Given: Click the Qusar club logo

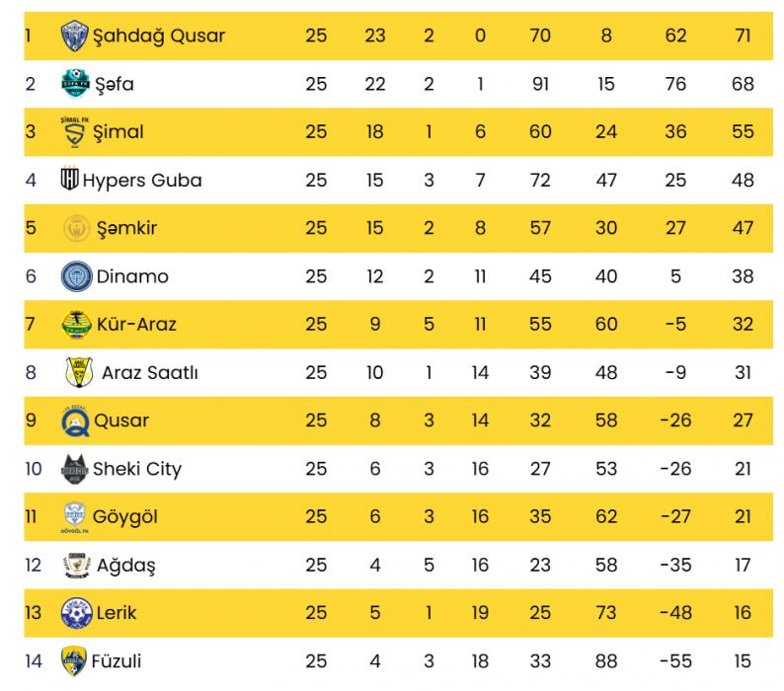Looking at the screenshot, I should click(x=75, y=420).
